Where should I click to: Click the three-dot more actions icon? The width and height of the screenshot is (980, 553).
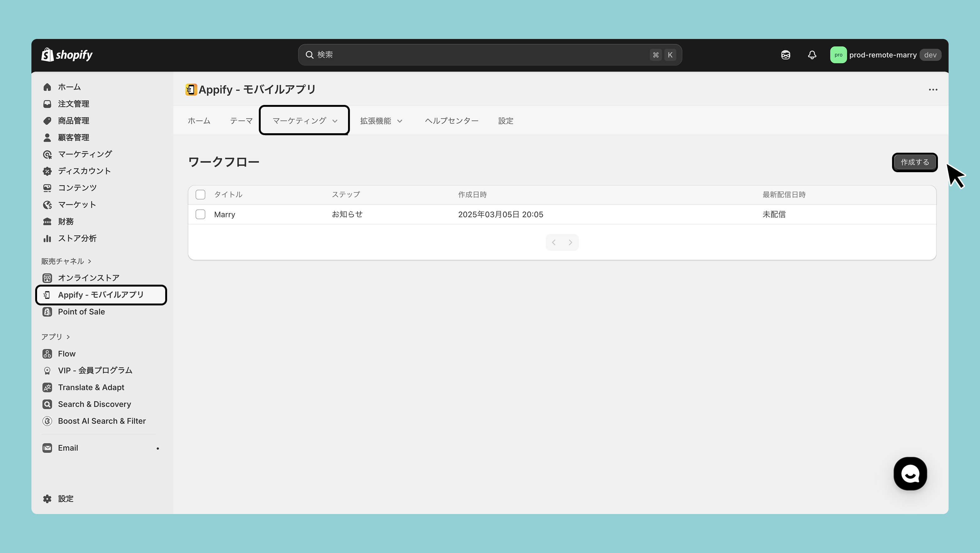(x=933, y=90)
